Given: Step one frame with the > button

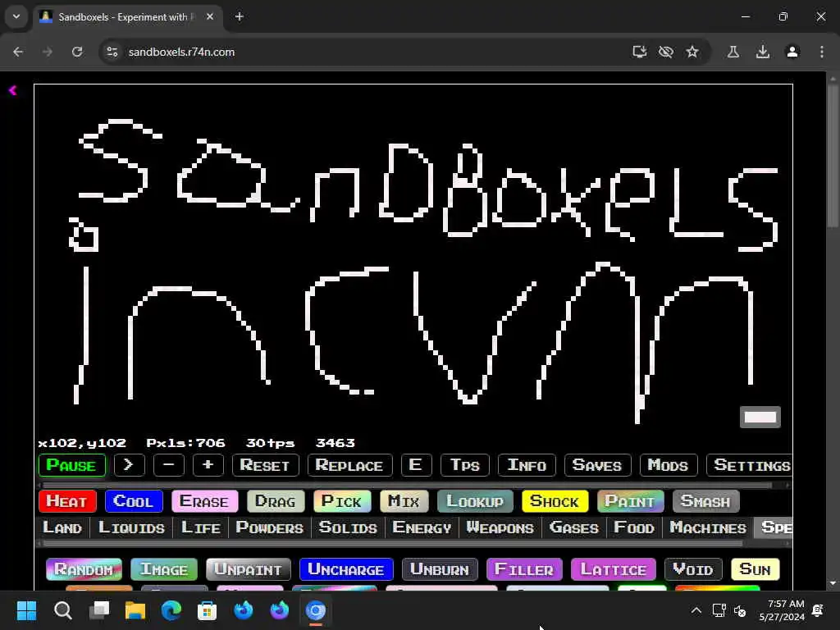Looking at the screenshot, I should [129, 465].
